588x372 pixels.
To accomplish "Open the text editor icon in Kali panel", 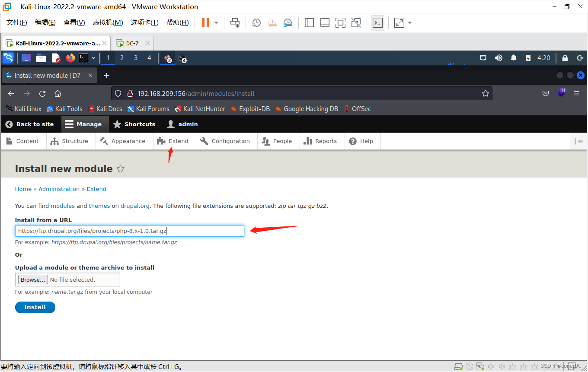I will [56, 58].
